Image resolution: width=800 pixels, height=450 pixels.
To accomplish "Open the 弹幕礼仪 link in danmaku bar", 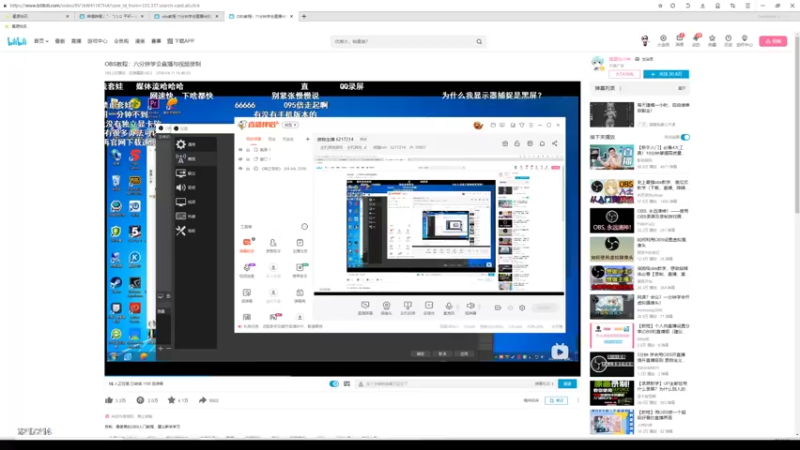I will point(543,384).
